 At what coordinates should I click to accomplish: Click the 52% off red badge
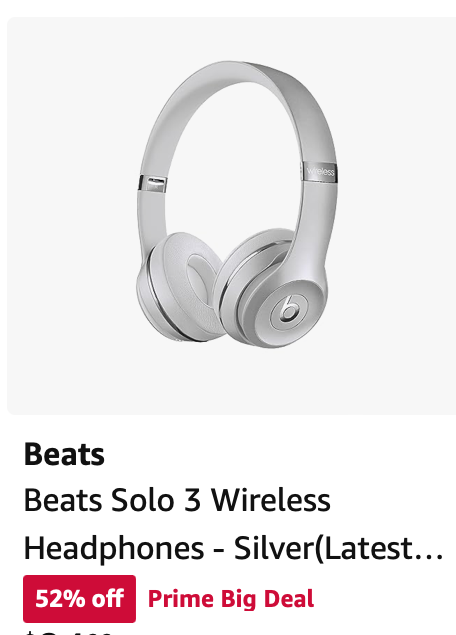coord(79,599)
